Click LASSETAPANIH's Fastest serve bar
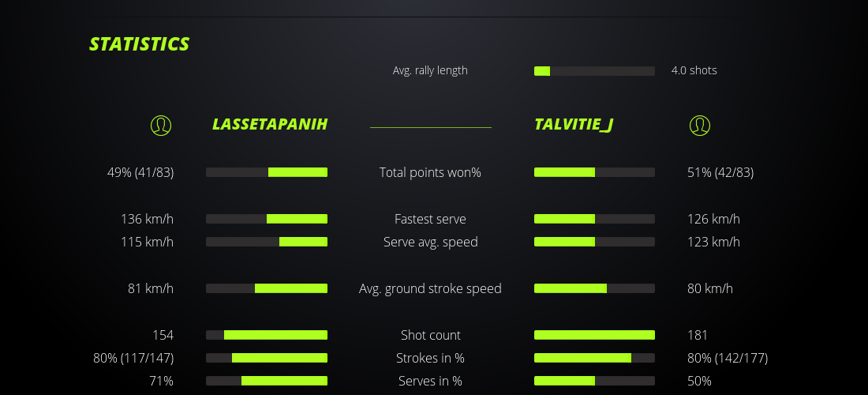Viewport: 868px width, 395px height. 267,219
